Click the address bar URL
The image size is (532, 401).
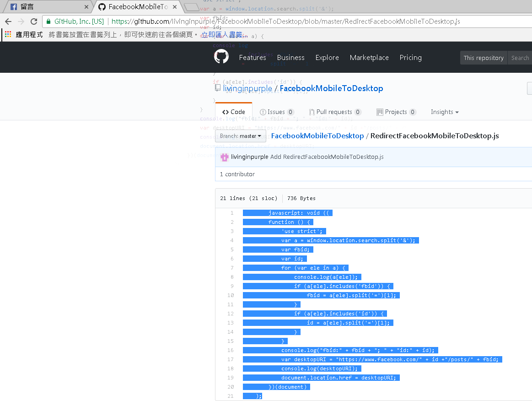[286, 22]
